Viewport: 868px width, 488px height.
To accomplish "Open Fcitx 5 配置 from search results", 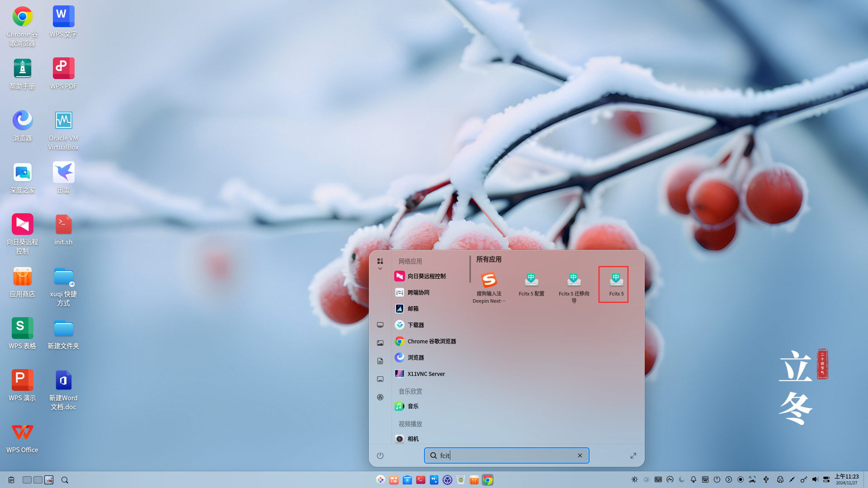I will [x=531, y=284].
